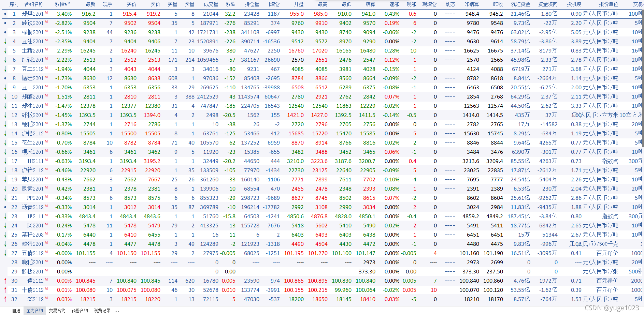This screenshot has height=315, width=644.
Task: Click the 投机度 column header
Action: coord(574,4)
